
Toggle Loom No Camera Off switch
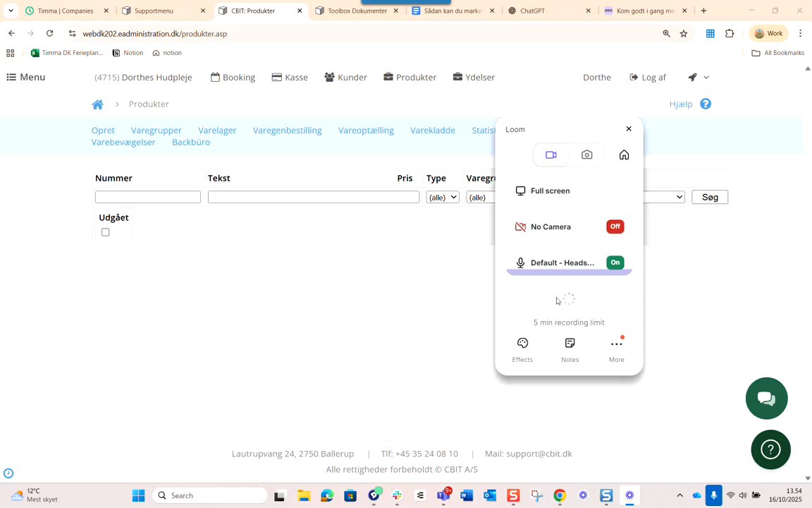(x=615, y=226)
